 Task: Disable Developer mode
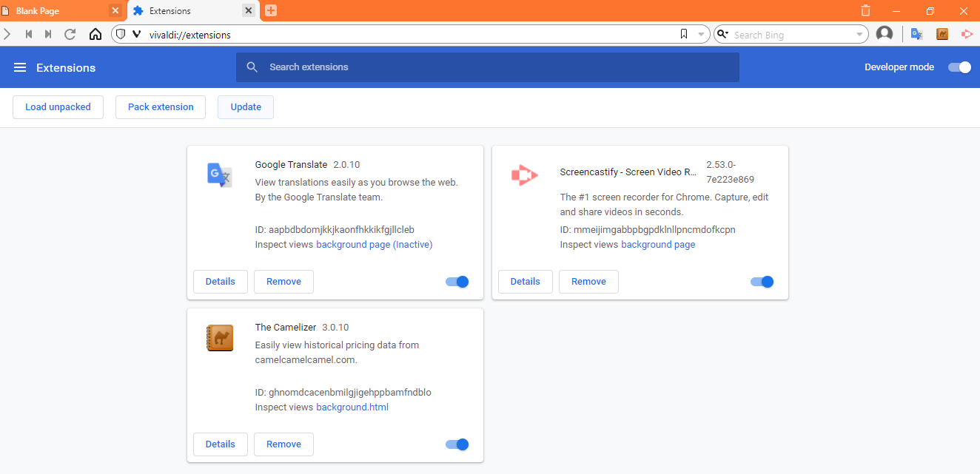tap(959, 67)
